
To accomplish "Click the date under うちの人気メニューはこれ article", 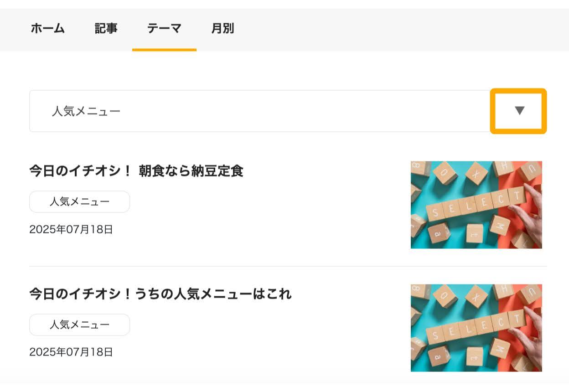I will pyautogui.click(x=71, y=352).
